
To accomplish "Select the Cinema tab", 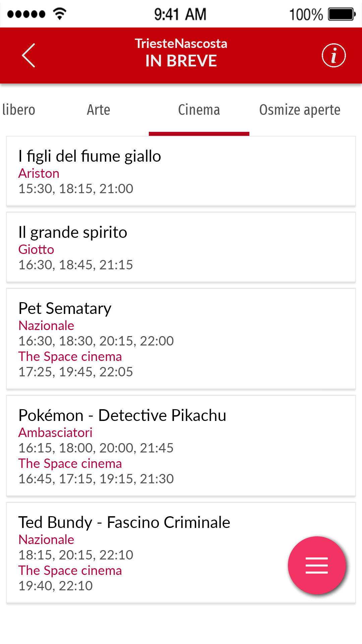I will coord(199,110).
